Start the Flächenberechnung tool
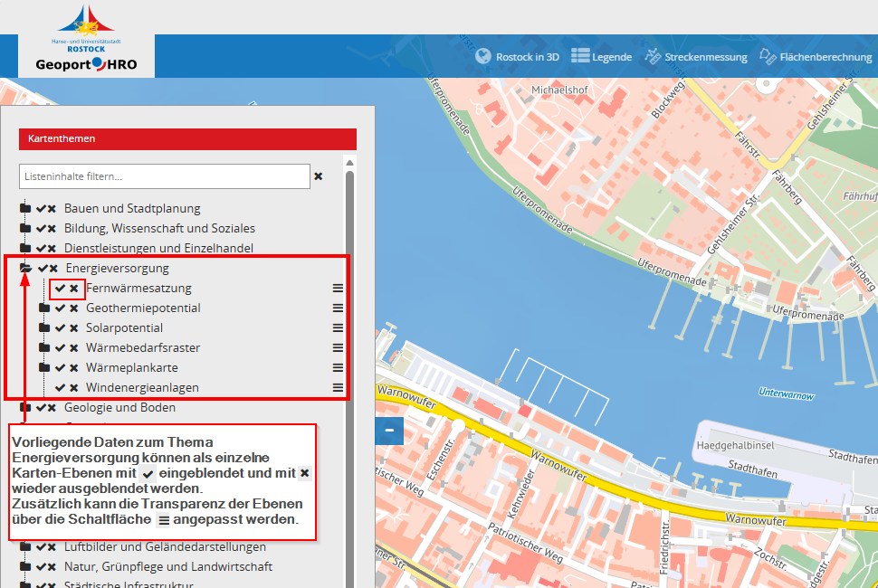The width and height of the screenshot is (878, 588). point(815,56)
